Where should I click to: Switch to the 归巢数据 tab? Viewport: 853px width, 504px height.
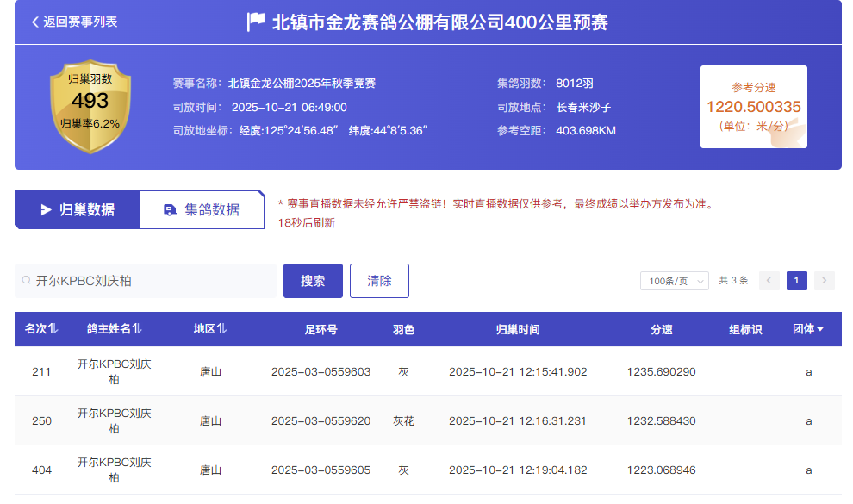tap(78, 209)
